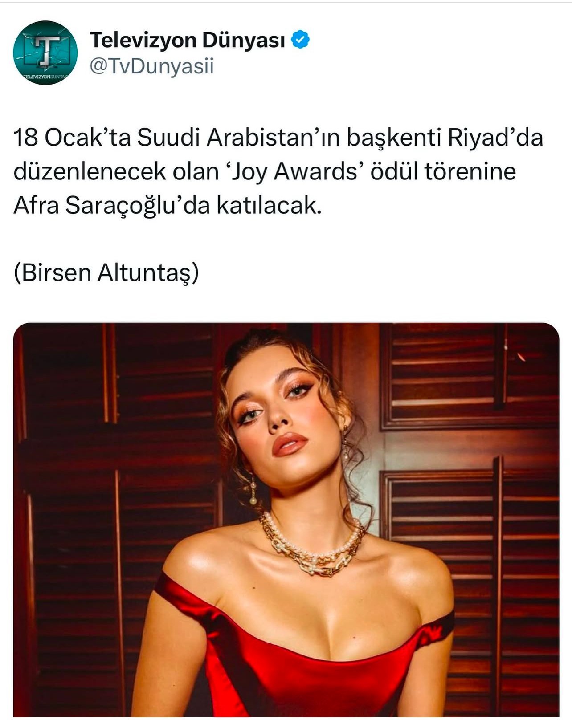Click the word 'Riyad'da' in the tweet
Image resolution: width=572 pixels, height=728 pixels.
[x=495, y=138]
